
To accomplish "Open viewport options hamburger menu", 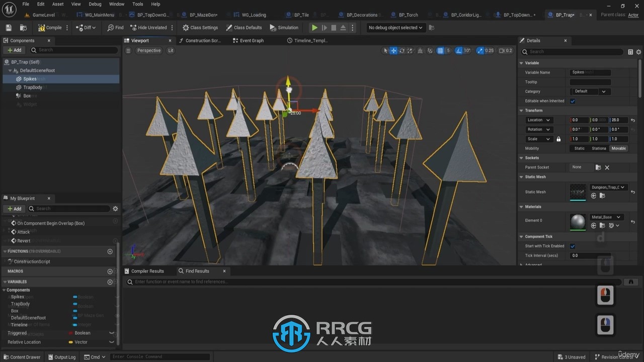I will click(x=128, y=51).
